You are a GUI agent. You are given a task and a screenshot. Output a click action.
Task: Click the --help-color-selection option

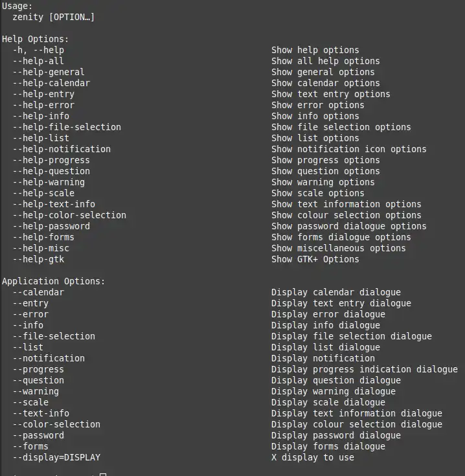coord(69,215)
